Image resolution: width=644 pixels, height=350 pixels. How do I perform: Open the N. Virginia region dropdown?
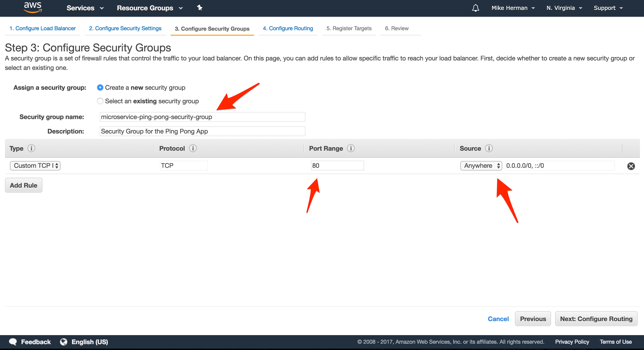564,8
